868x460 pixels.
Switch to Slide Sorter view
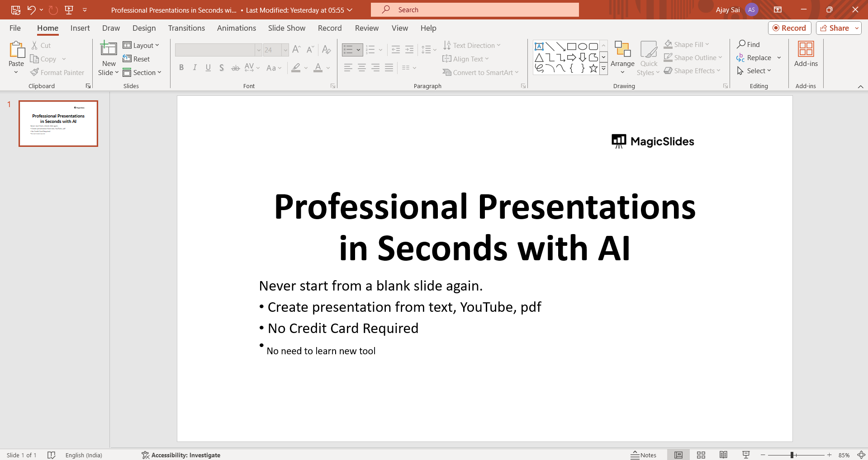click(701, 455)
